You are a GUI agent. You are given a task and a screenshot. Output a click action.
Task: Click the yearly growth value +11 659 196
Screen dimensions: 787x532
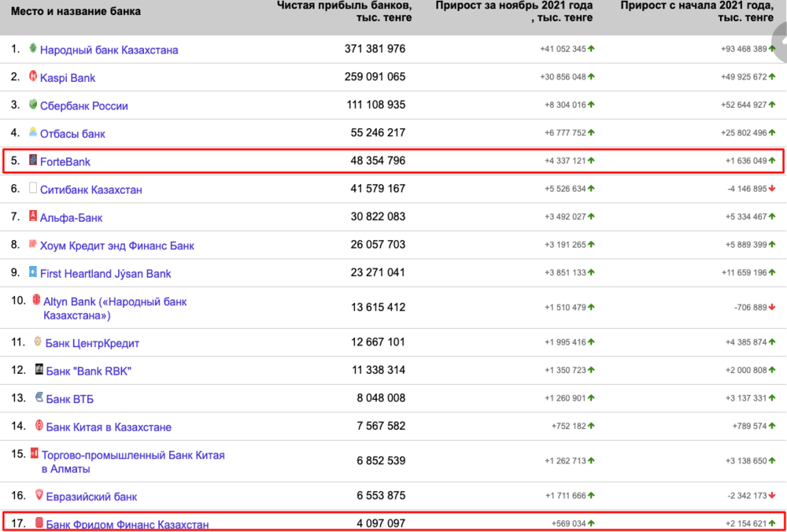click(x=744, y=272)
